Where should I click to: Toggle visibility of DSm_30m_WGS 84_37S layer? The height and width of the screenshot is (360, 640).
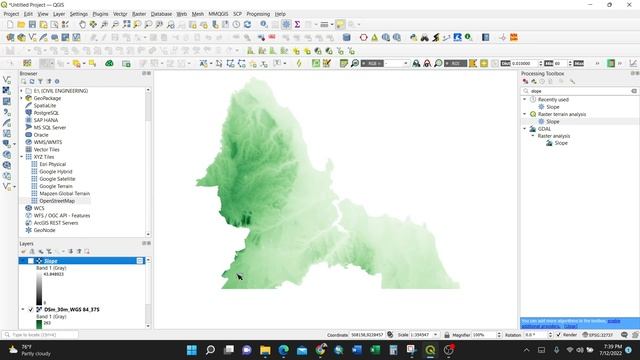click(x=31, y=309)
